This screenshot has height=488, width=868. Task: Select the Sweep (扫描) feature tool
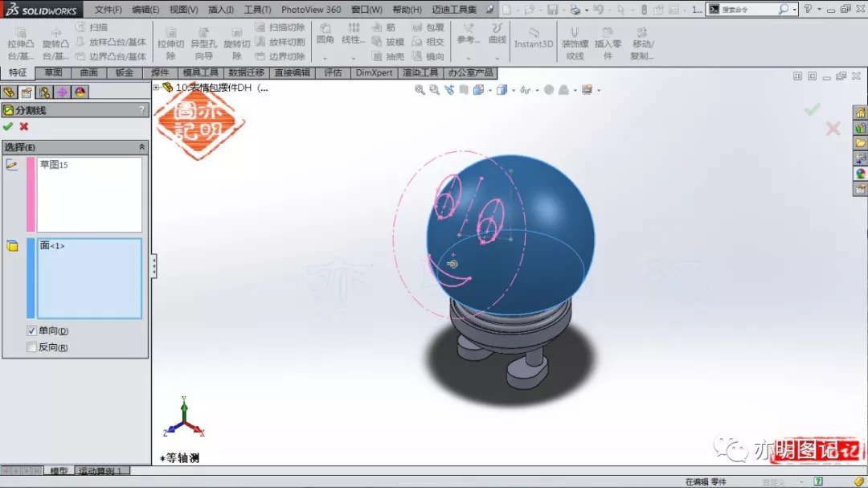pyautogui.click(x=92, y=27)
